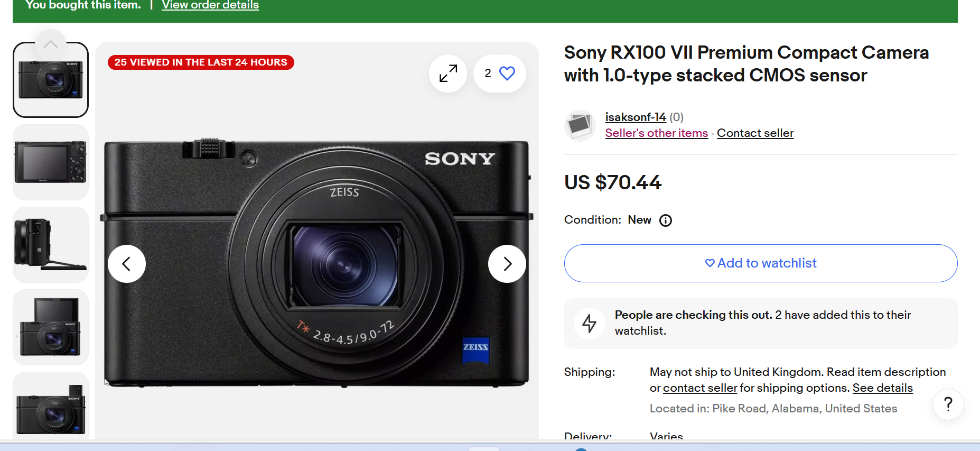Select the thumbnail with pop-up viewfinder
Screen dimensions: 980x451
click(x=51, y=407)
